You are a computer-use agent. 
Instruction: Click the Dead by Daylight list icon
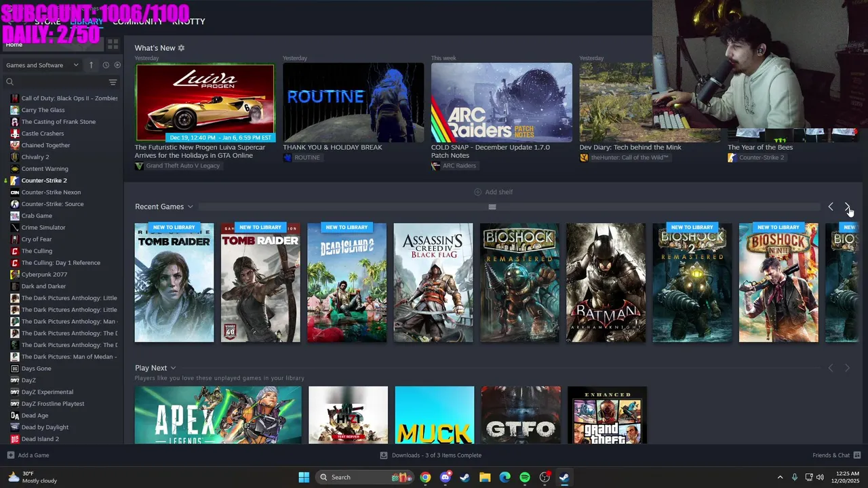[15, 427]
